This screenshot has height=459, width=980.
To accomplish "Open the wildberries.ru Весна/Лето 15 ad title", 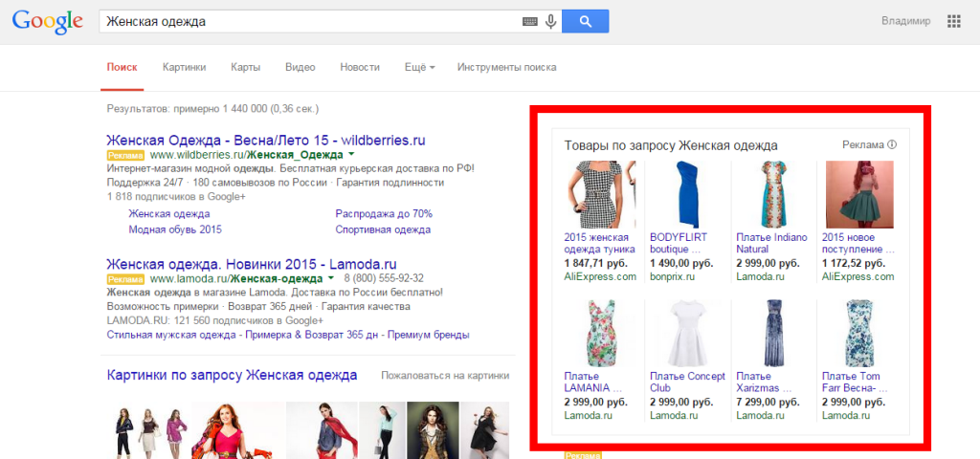I will pos(266,140).
